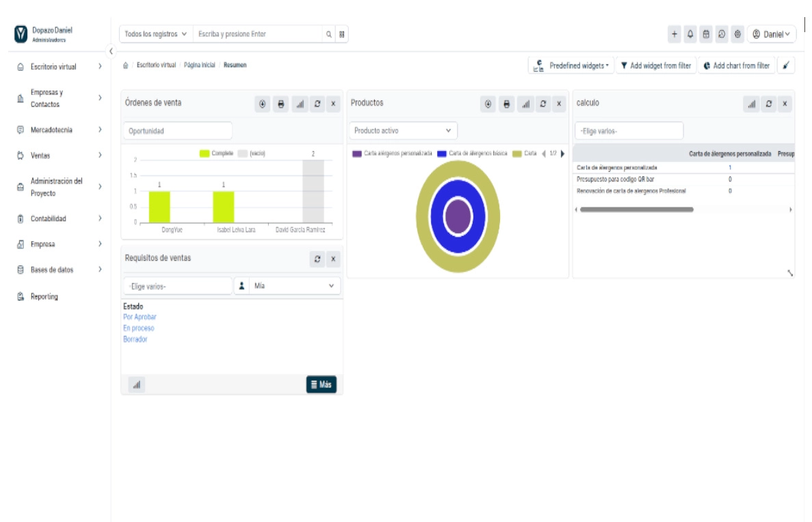Click the Por Aprobar status link

click(x=140, y=317)
